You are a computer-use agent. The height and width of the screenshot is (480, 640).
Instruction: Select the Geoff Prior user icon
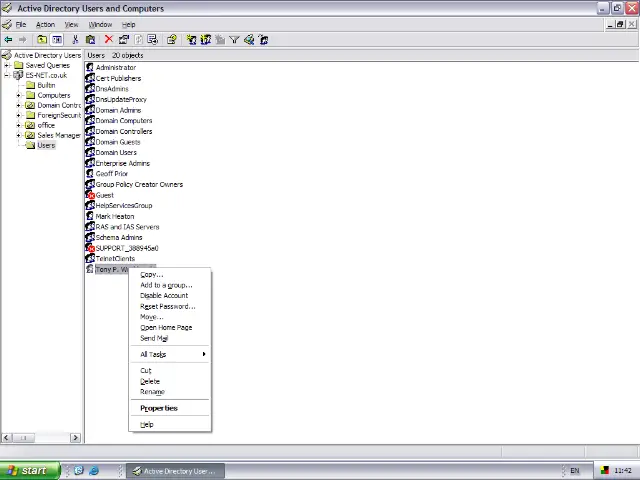point(90,173)
